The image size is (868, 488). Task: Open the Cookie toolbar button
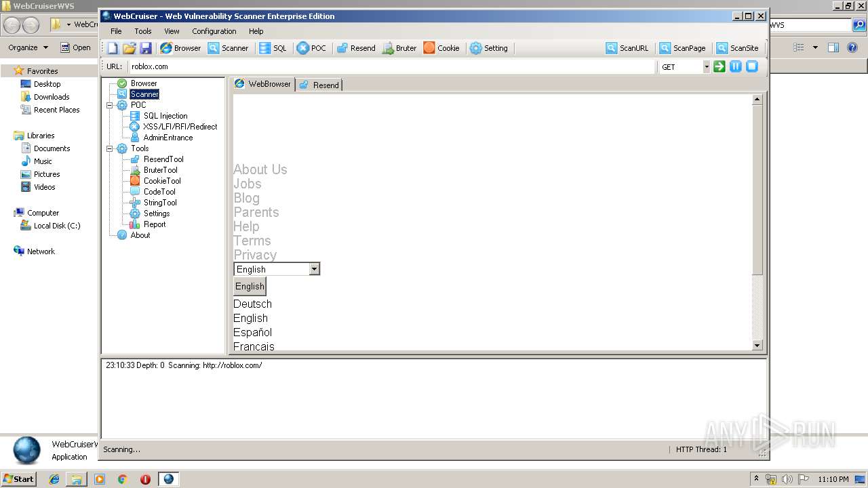(x=441, y=48)
